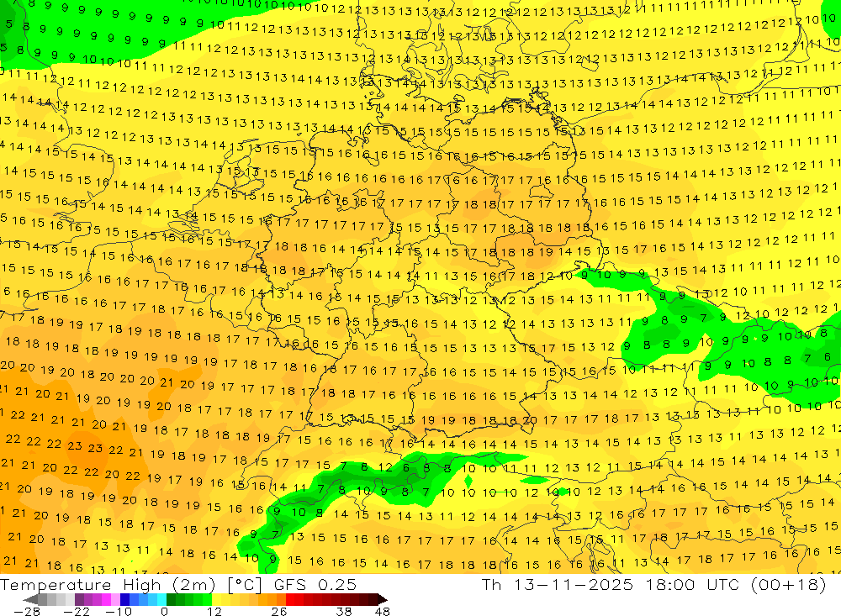The height and width of the screenshot is (616, 841).
Task: Click the '38' legend scale label
Action: pos(344,612)
